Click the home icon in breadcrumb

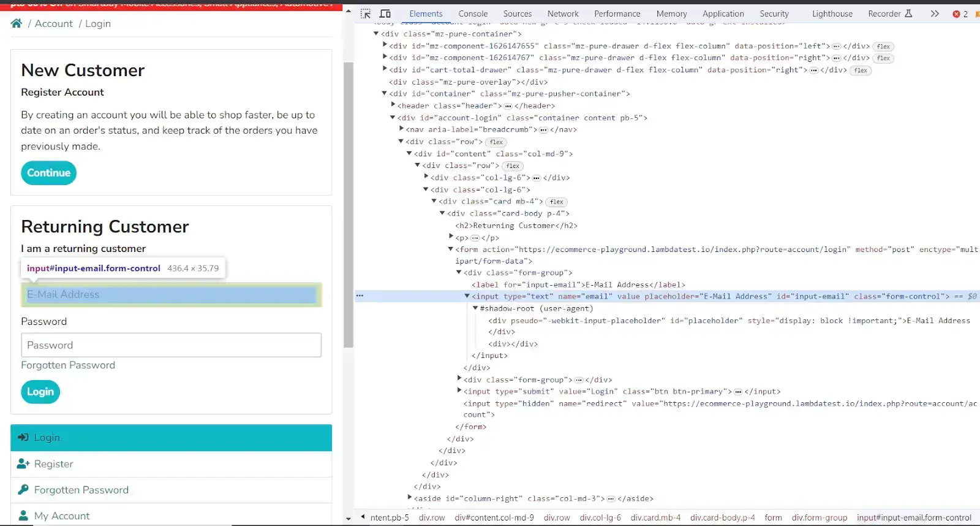pos(17,23)
